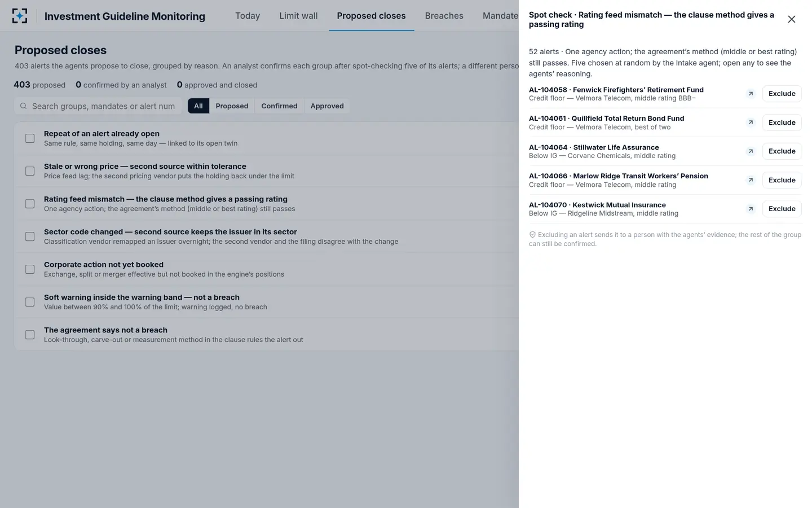Focus the search groups, mandates field
Screen dimensions: 812x508
98,106
